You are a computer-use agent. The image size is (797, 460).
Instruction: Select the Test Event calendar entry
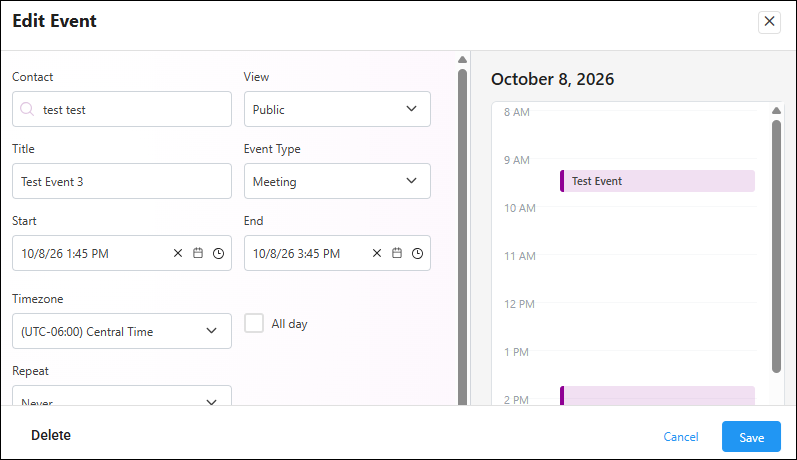tap(657, 181)
